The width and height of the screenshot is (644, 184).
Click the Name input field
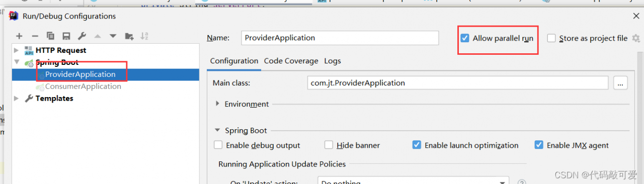[x=340, y=38]
